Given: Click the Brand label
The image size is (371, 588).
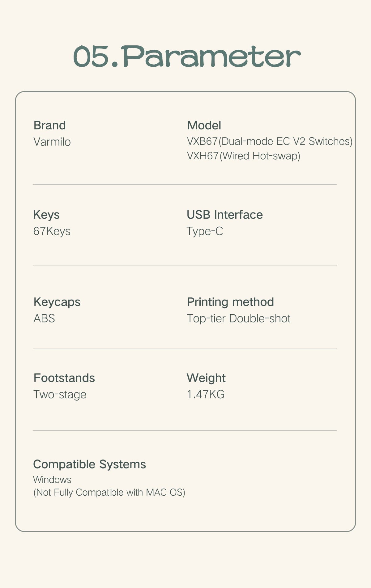Looking at the screenshot, I should (49, 125).
